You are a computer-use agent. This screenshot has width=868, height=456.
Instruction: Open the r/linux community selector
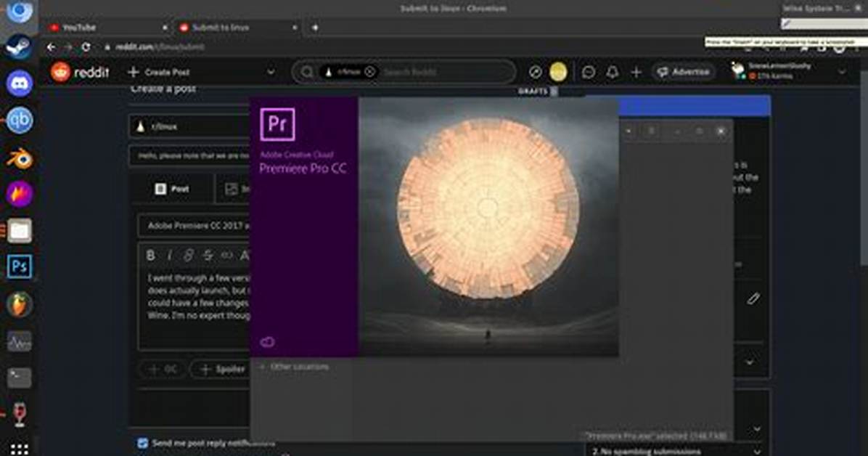pos(189,127)
